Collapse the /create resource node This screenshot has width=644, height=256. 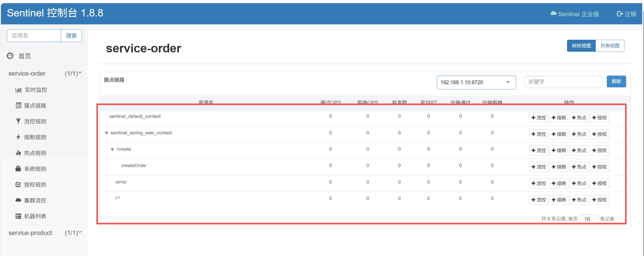[x=112, y=149]
